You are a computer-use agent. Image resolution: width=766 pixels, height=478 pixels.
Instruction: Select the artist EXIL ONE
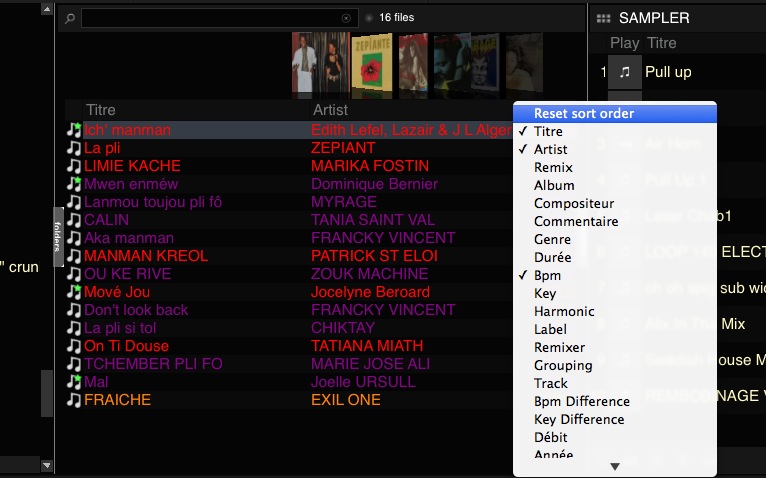click(346, 400)
